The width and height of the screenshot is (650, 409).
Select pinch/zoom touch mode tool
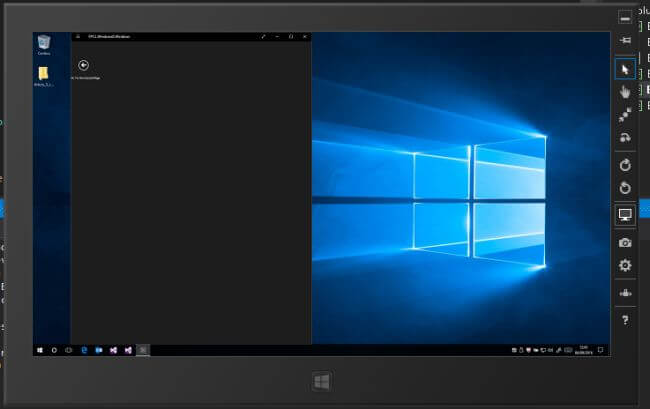625,115
